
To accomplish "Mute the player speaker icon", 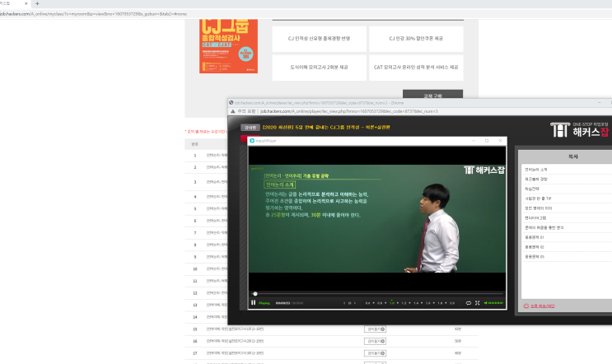I will [485, 303].
